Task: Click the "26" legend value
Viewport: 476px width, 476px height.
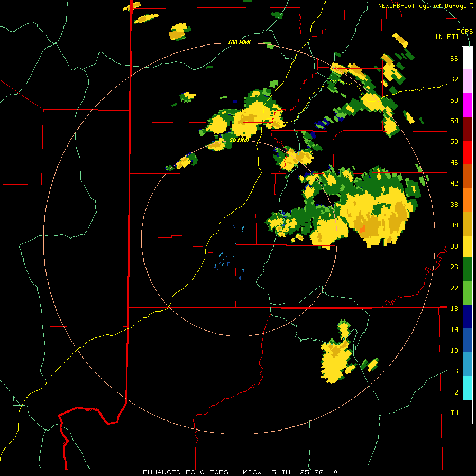Action: coord(454,267)
